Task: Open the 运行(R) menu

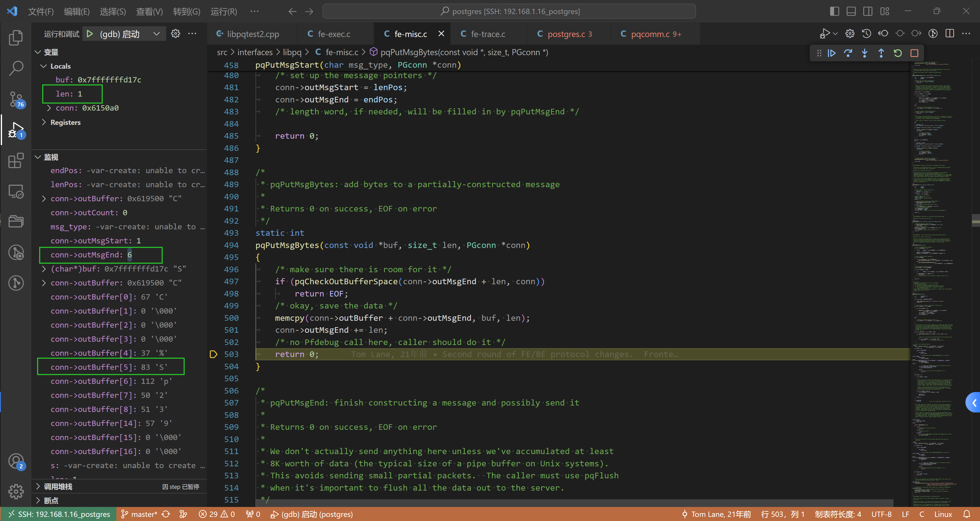Action: (x=224, y=11)
